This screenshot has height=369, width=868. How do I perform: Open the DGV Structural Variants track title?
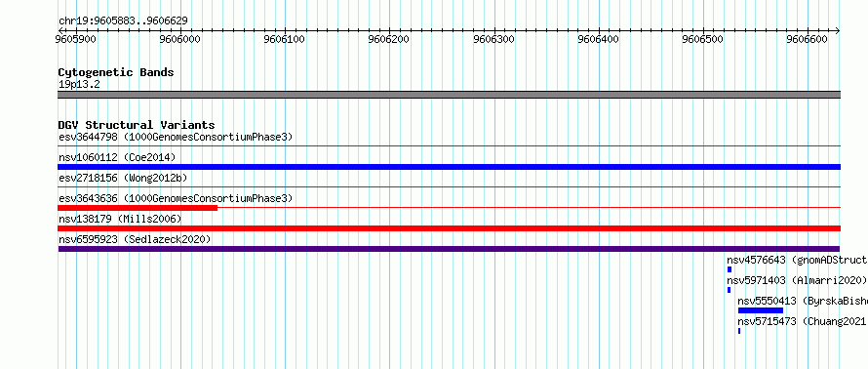tap(137, 125)
